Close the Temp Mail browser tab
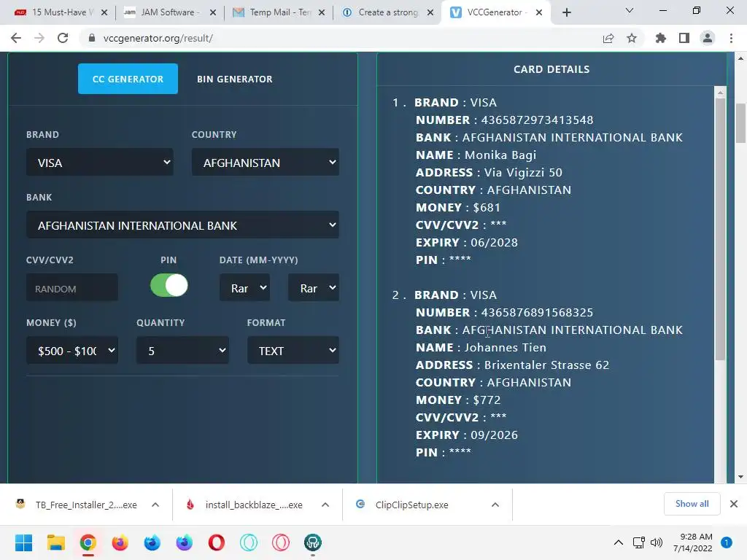Image resolution: width=747 pixels, height=560 pixels. click(322, 12)
